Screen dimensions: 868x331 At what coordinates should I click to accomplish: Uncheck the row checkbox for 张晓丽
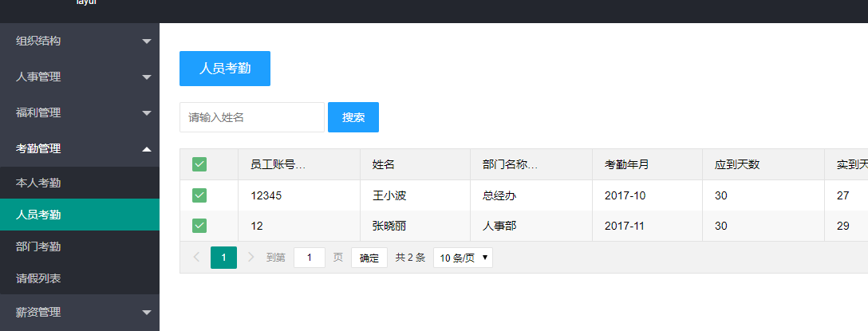[199, 226]
